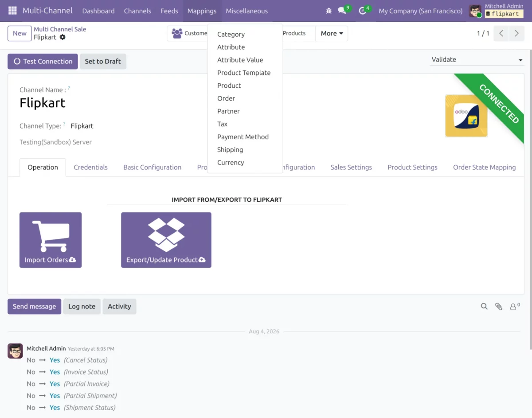Image resolution: width=532 pixels, height=418 pixels.
Task: Open the Feeds menu
Action: (169, 11)
